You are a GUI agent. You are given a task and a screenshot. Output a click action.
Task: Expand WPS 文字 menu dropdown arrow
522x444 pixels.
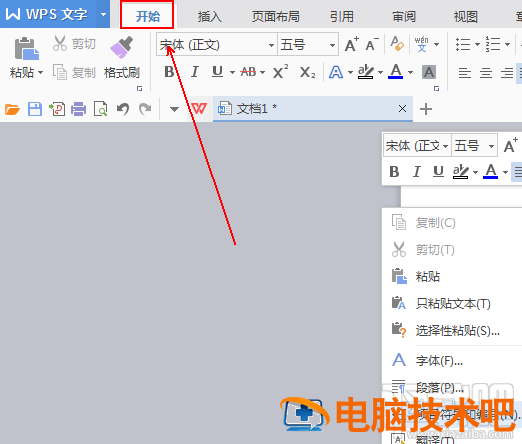(103, 14)
